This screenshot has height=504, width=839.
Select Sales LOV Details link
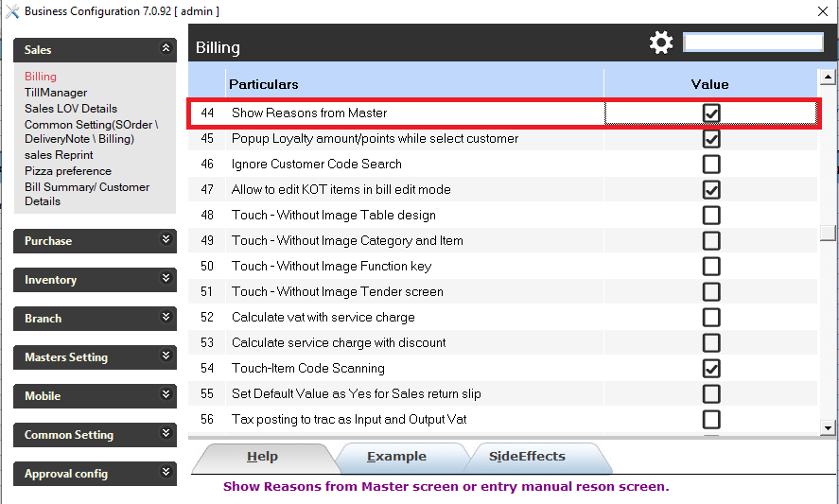pyautogui.click(x=71, y=109)
